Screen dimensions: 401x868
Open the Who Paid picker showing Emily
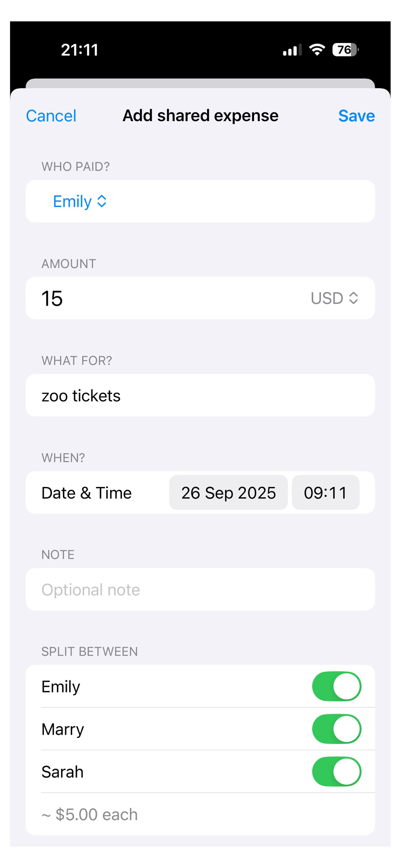pos(80,201)
